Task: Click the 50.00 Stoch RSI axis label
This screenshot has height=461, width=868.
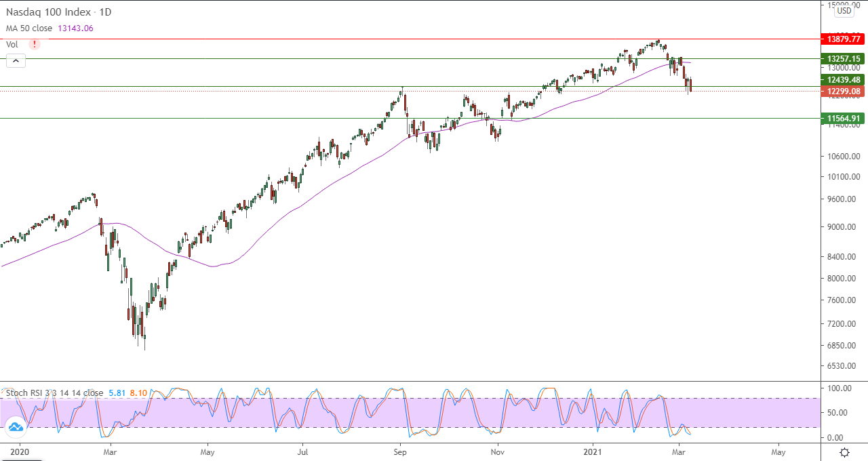Action: click(x=836, y=413)
